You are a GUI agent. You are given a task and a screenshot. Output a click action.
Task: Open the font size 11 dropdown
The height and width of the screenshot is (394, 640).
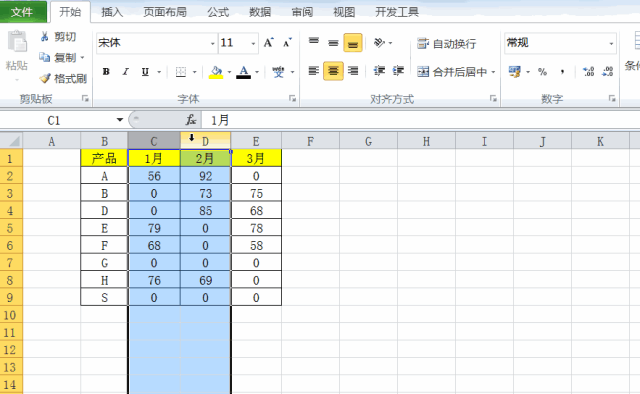pyautogui.click(x=253, y=43)
